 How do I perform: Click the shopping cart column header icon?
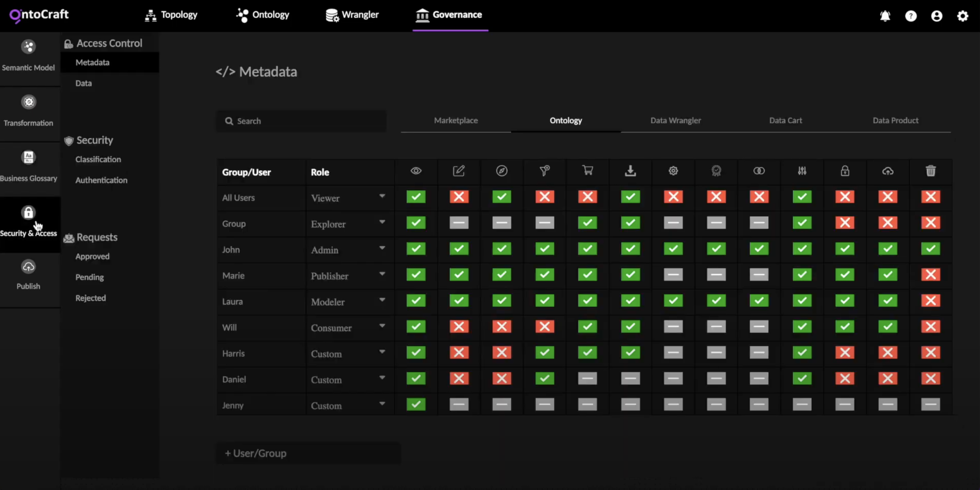[588, 171]
